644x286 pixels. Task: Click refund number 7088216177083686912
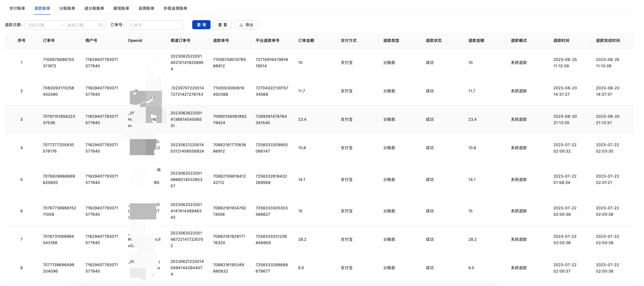pyautogui.click(x=230, y=148)
